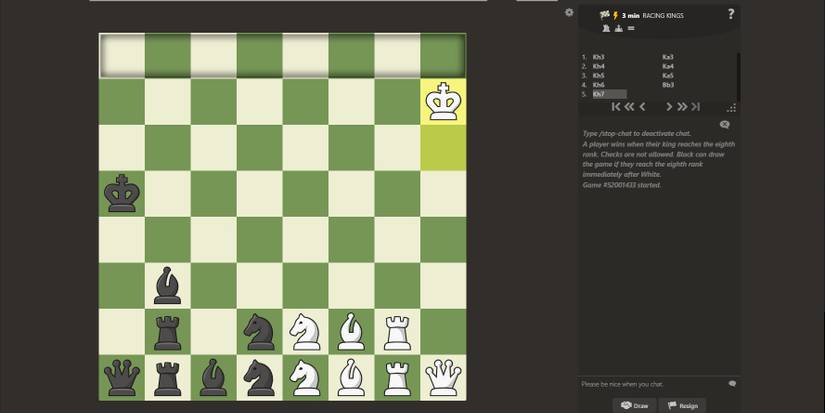Skip to the last move
This screenshot has width=825, height=413.
pos(695,107)
